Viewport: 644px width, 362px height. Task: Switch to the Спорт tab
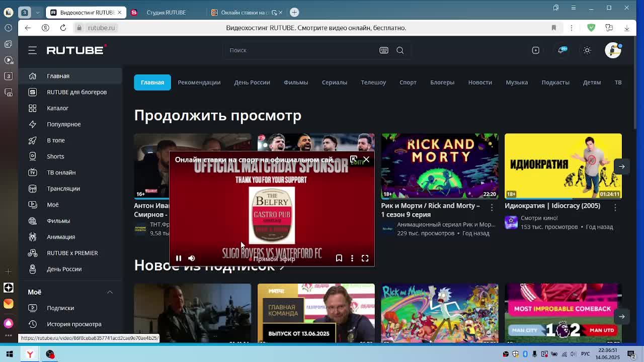pos(408,82)
